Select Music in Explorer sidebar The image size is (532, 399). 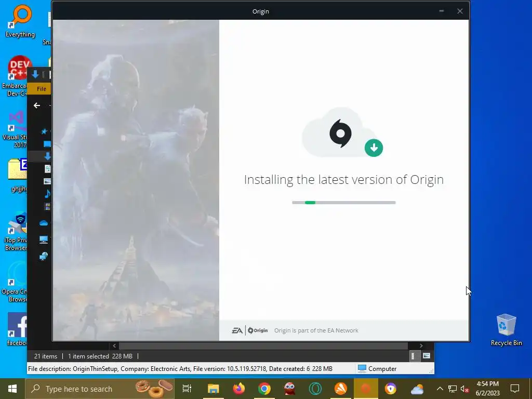[47, 194]
